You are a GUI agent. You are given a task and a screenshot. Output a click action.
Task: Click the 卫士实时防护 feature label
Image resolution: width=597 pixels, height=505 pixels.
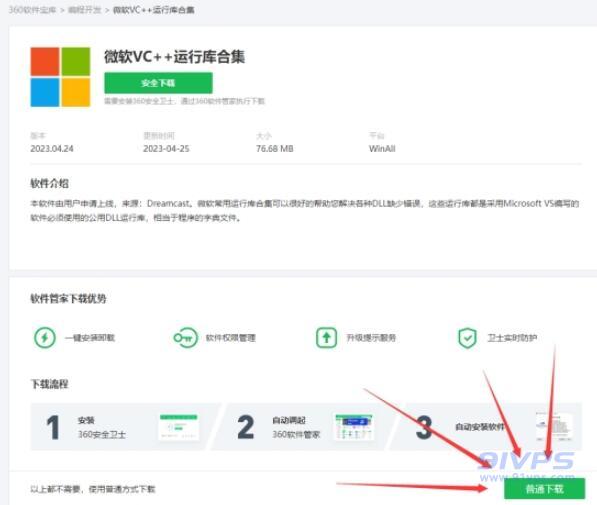coord(512,338)
